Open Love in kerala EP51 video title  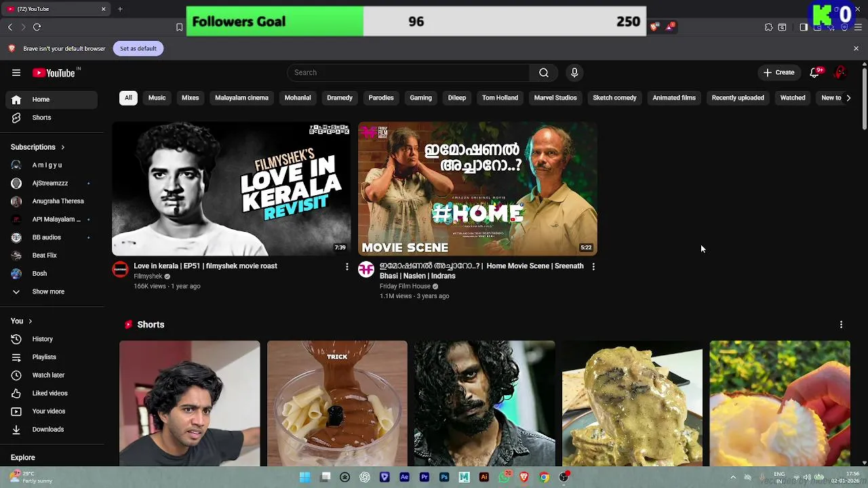click(x=205, y=266)
